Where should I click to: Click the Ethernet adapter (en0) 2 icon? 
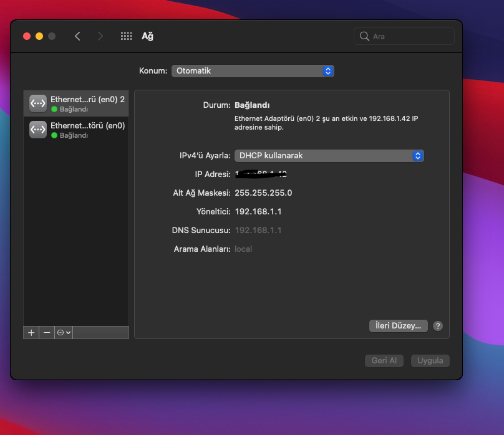[38, 103]
